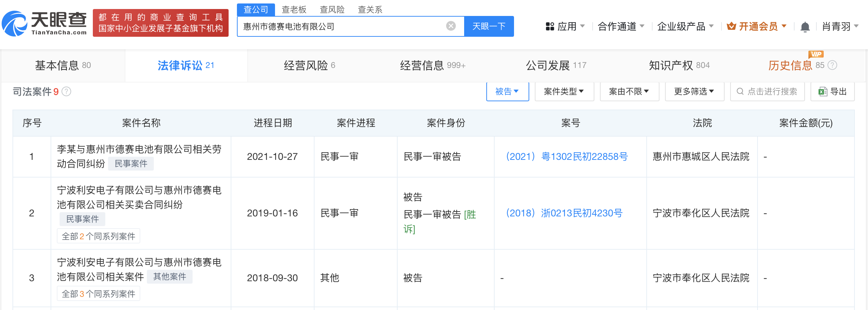
Task: Open the 案件类型 filter dropdown
Action: 564,92
